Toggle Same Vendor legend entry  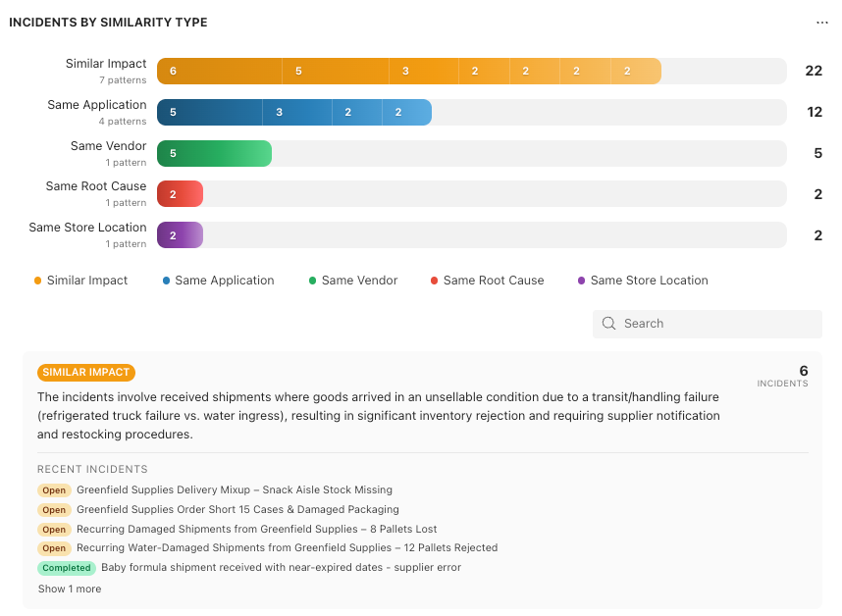[x=353, y=281]
